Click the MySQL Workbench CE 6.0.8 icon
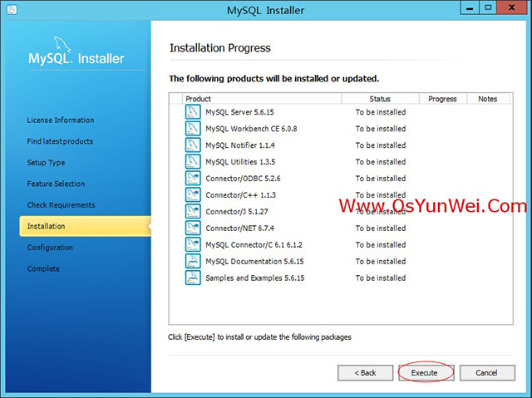The height and width of the screenshot is (398, 532). point(193,129)
